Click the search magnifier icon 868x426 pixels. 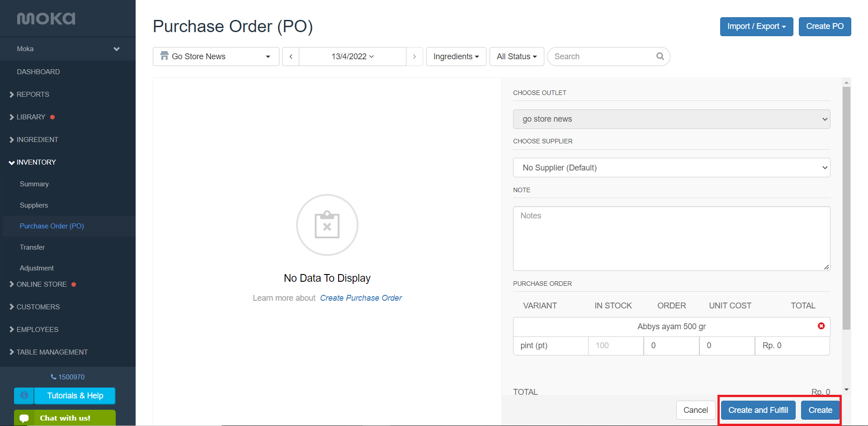660,56
